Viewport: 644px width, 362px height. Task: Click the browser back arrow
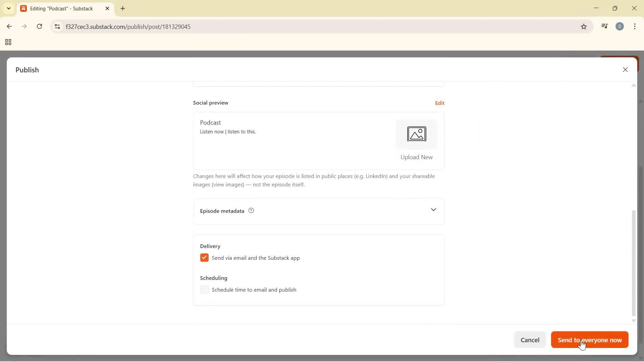9,26
